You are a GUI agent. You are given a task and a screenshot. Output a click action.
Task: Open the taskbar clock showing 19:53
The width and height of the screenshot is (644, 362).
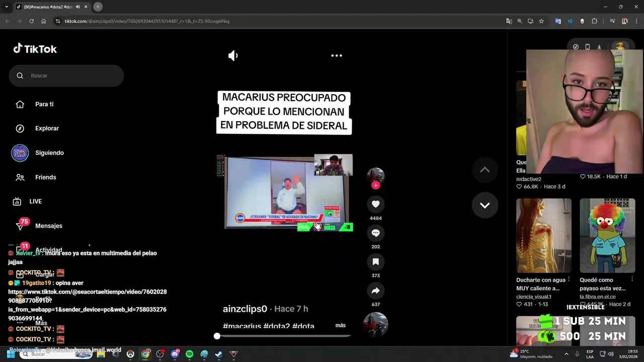tap(628, 354)
